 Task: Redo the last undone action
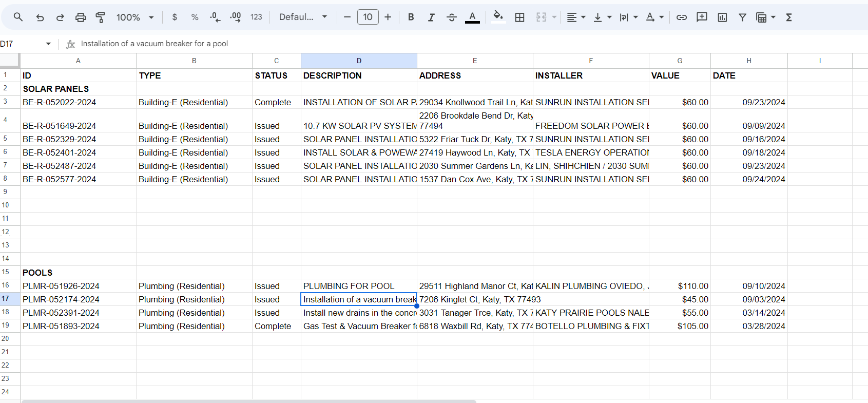60,17
